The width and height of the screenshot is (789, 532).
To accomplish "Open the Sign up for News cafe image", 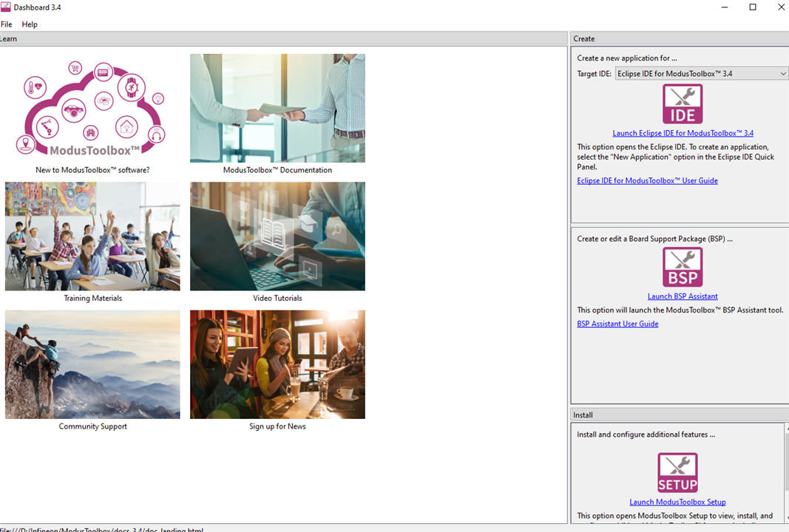I will [x=277, y=364].
